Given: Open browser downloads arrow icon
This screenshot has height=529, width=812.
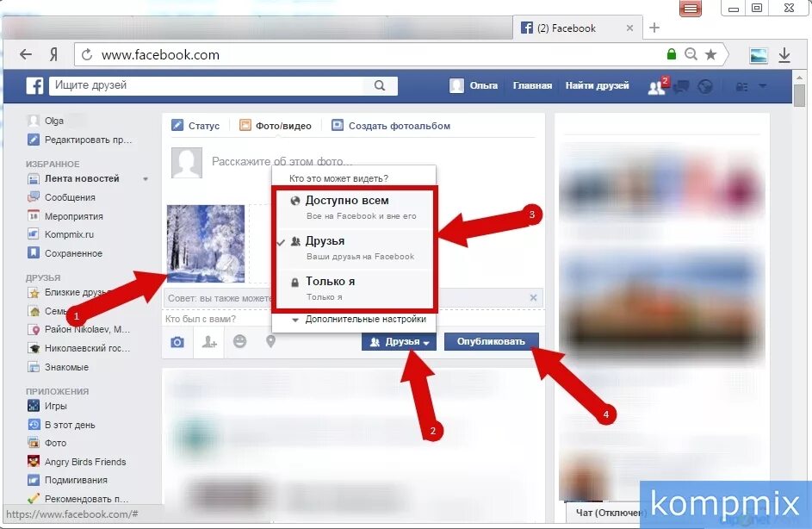Looking at the screenshot, I should point(784,55).
